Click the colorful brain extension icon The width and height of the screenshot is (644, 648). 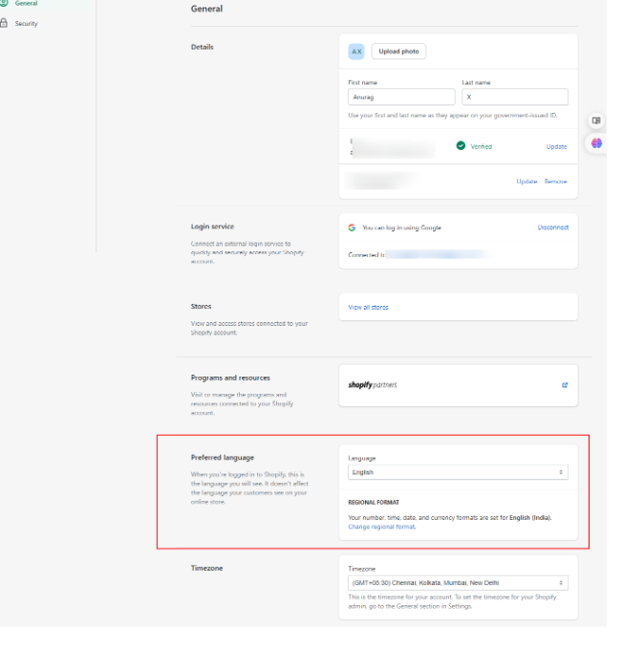596,143
